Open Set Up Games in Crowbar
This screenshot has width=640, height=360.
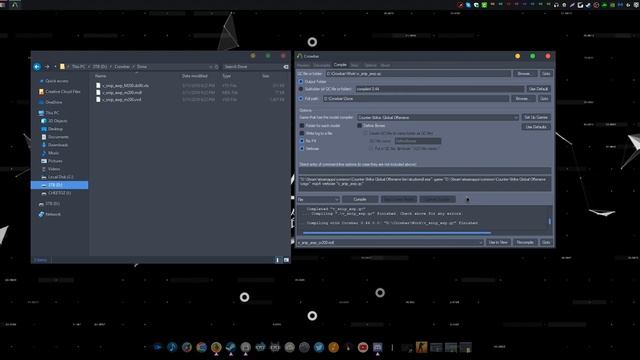point(536,118)
